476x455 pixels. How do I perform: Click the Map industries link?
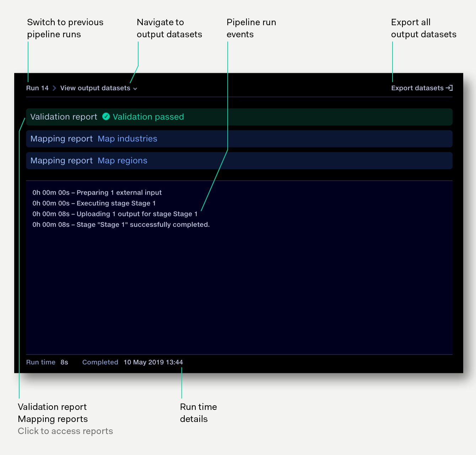tap(127, 139)
